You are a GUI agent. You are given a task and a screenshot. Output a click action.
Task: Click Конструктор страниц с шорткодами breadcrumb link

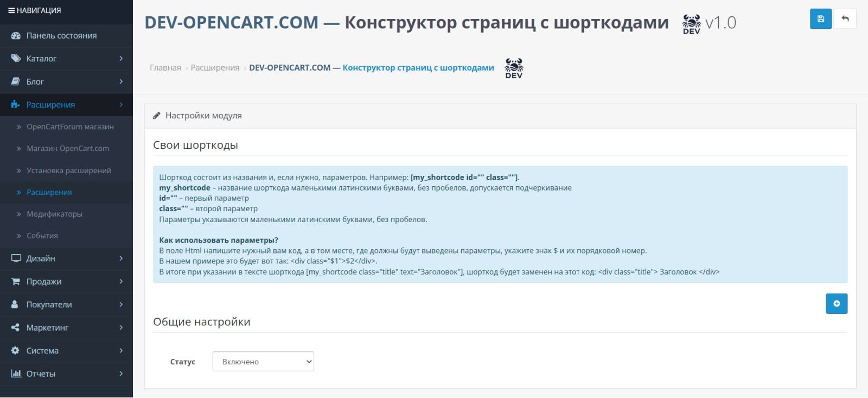[418, 68]
